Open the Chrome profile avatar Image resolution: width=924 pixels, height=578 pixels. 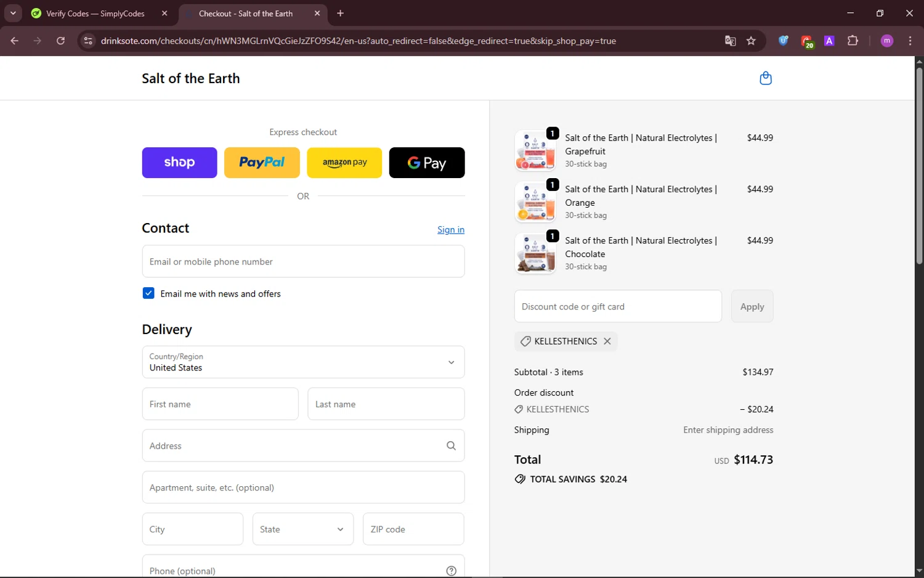(887, 41)
